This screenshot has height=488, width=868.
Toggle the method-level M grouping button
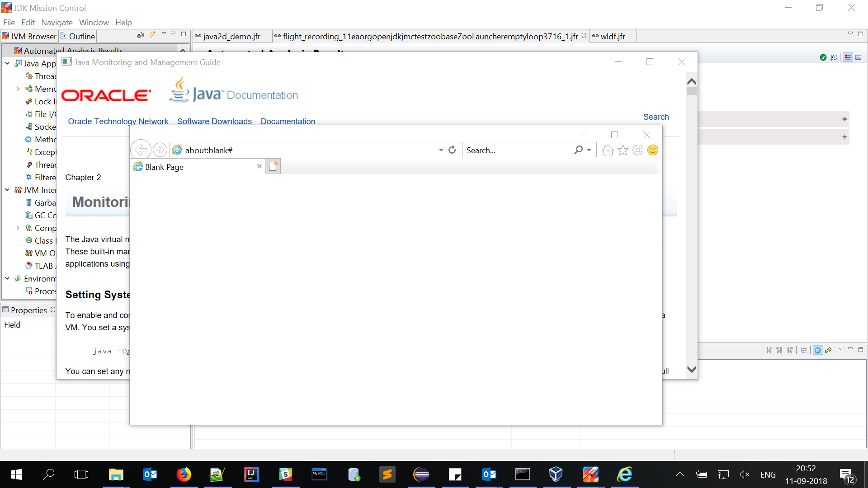(817, 350)
